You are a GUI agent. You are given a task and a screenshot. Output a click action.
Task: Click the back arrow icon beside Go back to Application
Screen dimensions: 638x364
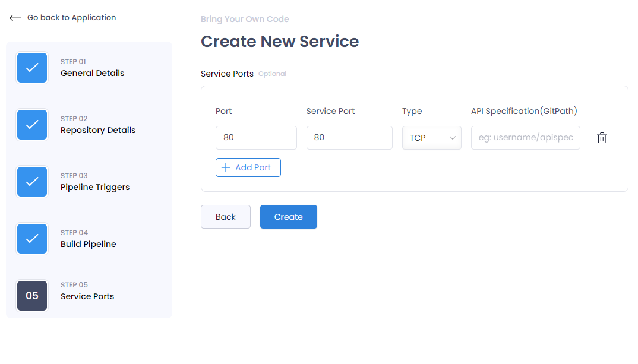(x=15, y=18)
